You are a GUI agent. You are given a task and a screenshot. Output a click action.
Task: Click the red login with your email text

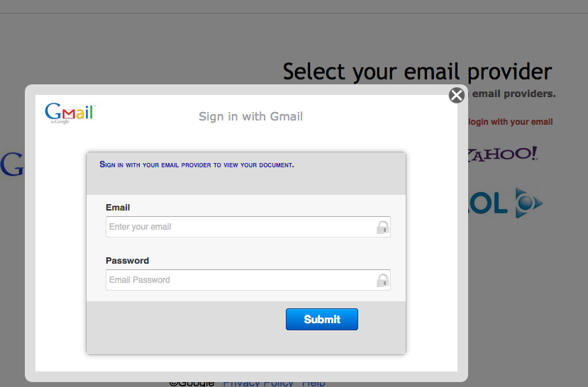pyautogui.click(x=511, y=122)
